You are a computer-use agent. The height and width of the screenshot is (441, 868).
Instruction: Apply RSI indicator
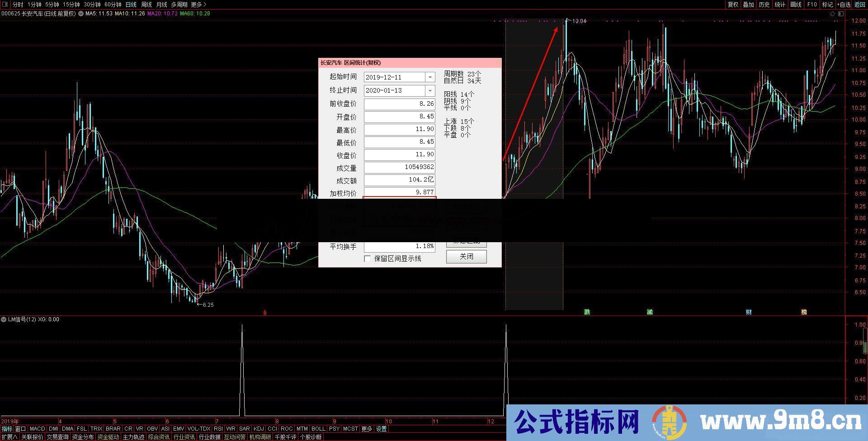[218, 429]
